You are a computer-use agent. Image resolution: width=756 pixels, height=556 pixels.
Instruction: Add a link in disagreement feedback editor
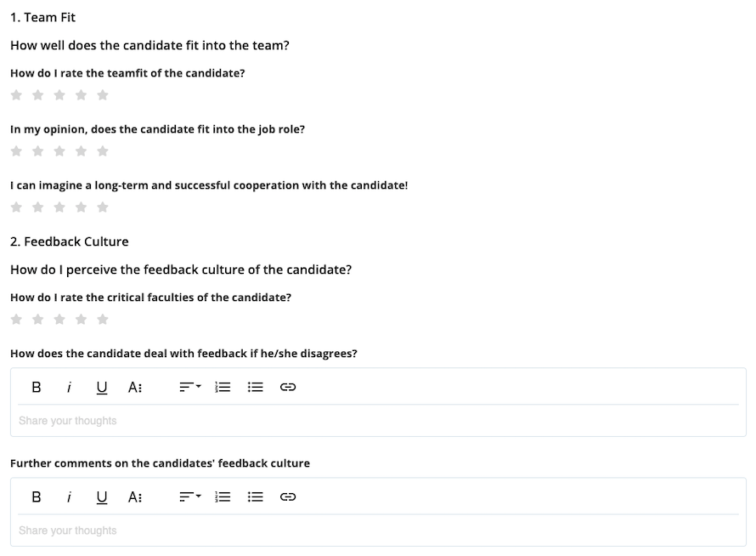tap(288, 387)
